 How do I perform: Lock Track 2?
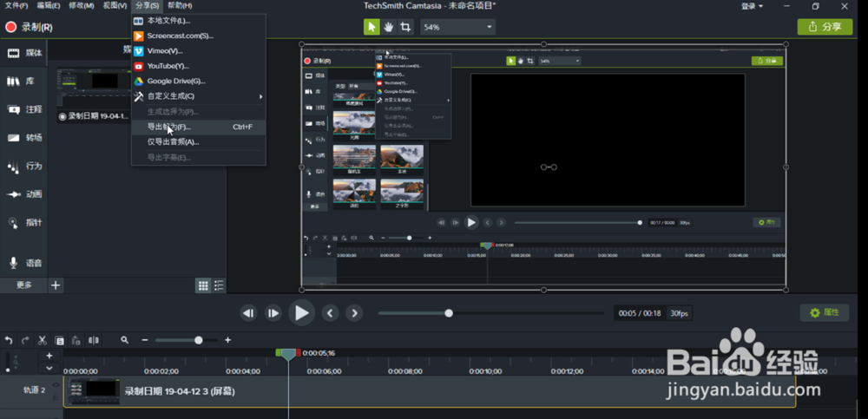point(56,397)
